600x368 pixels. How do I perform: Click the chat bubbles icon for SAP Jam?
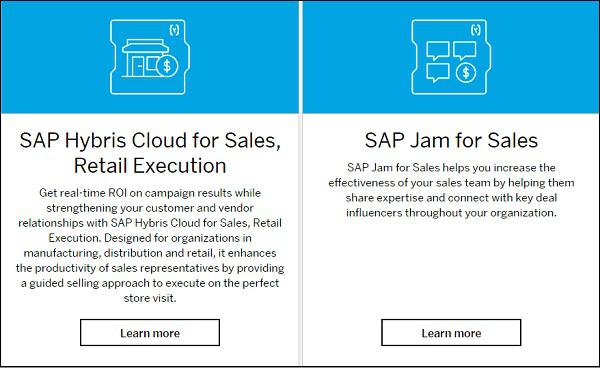(451, 57)
